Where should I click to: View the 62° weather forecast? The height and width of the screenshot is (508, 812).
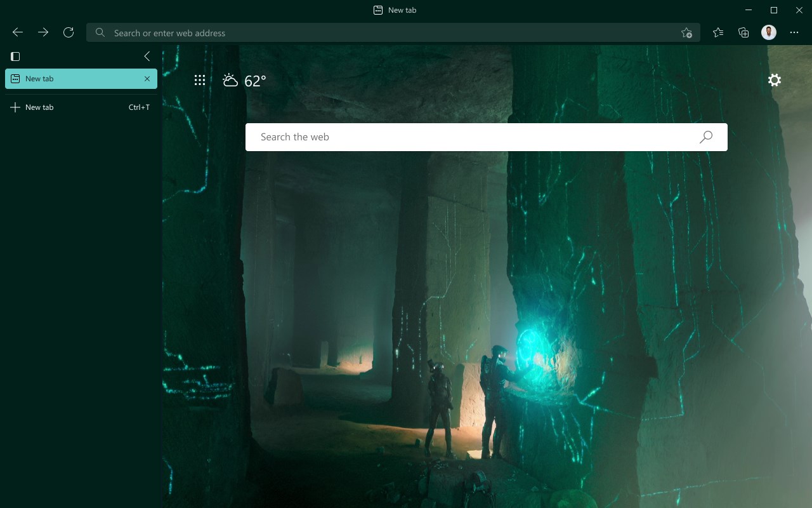click(244, 81)
